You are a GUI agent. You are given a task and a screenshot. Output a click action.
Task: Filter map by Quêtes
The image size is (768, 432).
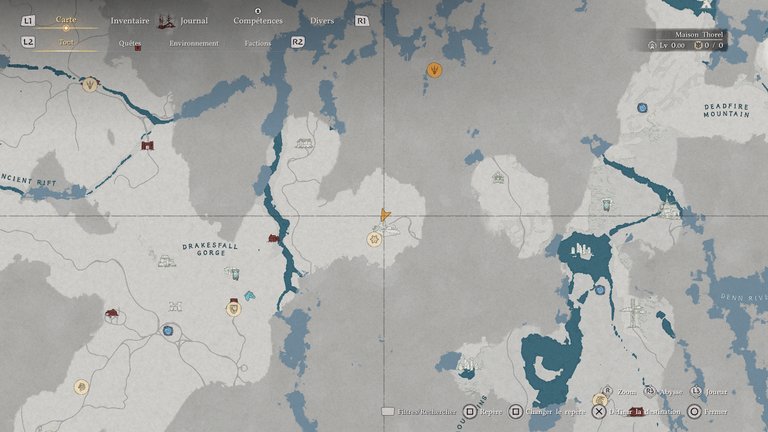click(129, 43)
